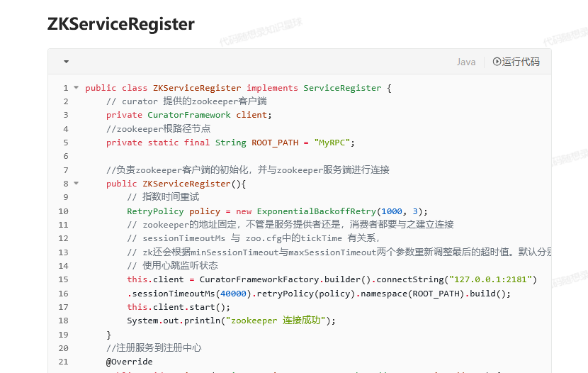Fold the class declaration at line 1
This screenshot has width=588, height=373.
[76, 87]
